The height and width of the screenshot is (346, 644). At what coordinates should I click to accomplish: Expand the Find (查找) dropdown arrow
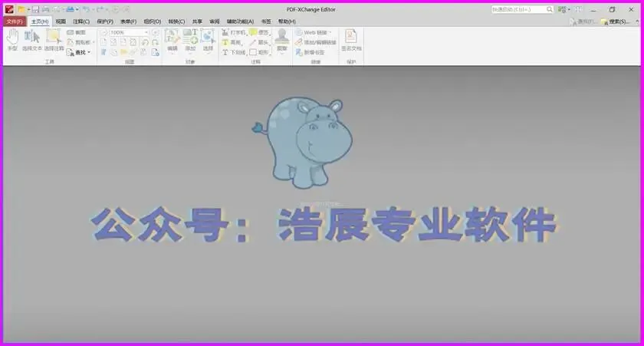89,52
